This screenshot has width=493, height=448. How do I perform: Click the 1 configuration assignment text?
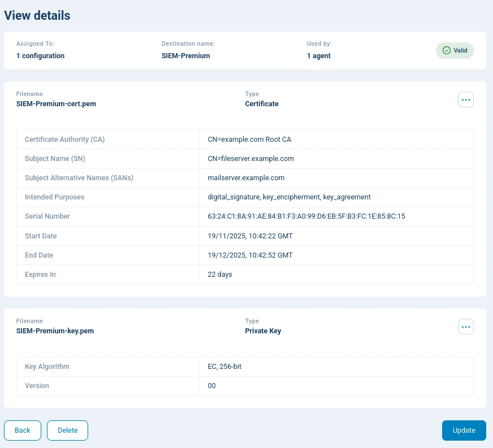coord(40,56)
